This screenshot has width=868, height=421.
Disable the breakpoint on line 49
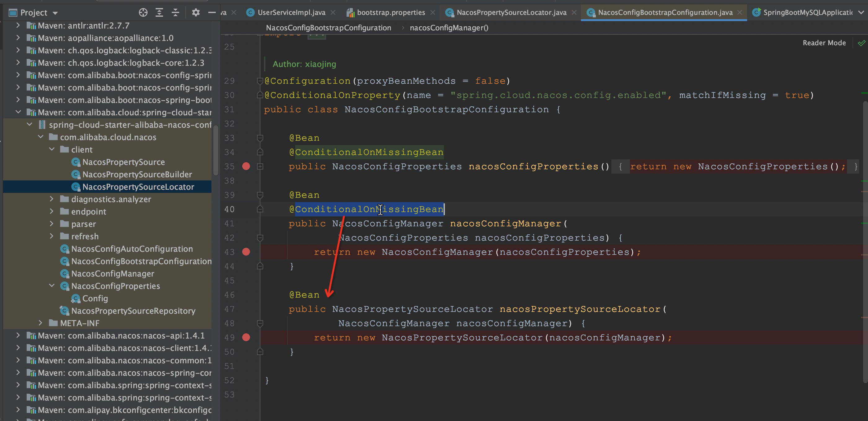[x=246, y=337]
